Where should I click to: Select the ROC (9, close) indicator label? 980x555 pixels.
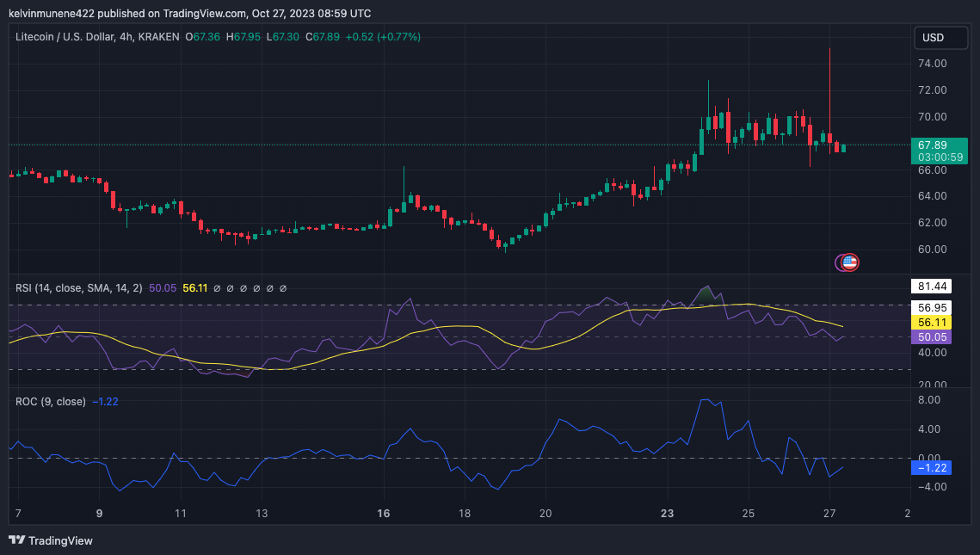[51, 402]
